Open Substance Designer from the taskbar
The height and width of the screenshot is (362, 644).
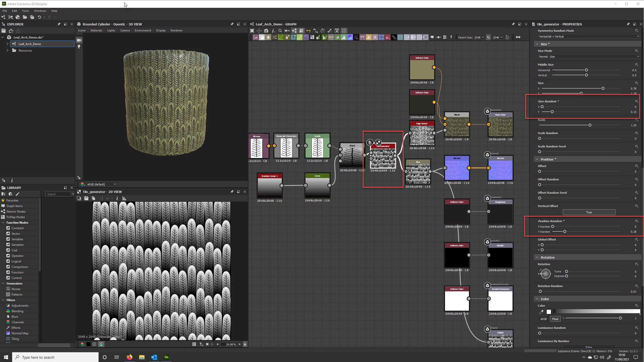coord(166,357)
